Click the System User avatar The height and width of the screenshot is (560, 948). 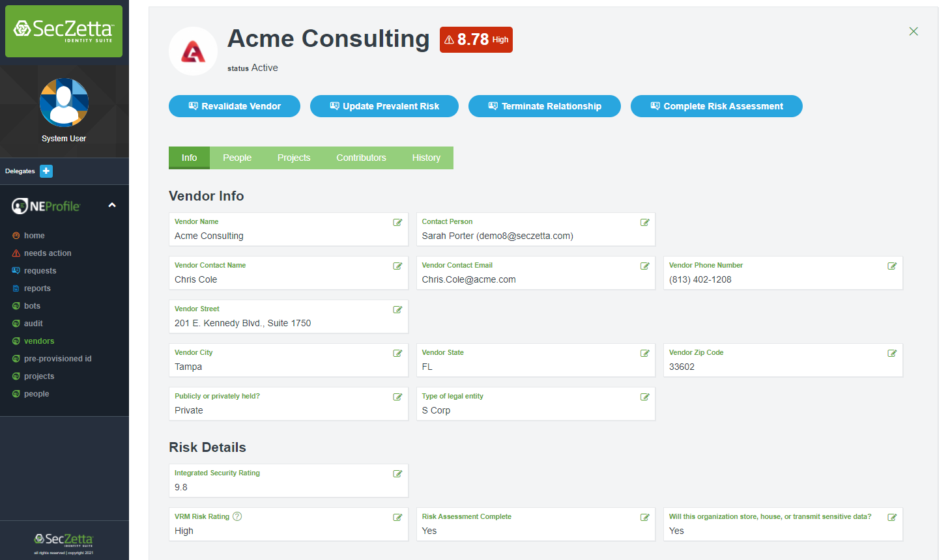64,103
